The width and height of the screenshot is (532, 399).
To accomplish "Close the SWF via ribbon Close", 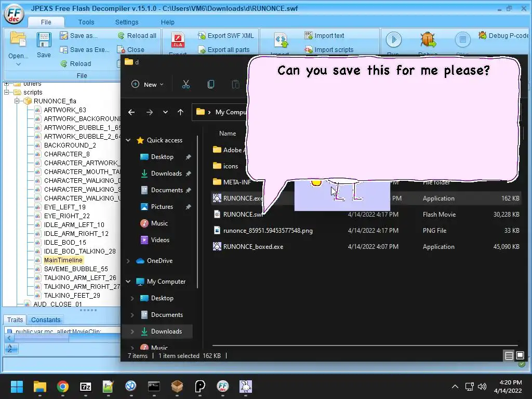I will point(130,49).
